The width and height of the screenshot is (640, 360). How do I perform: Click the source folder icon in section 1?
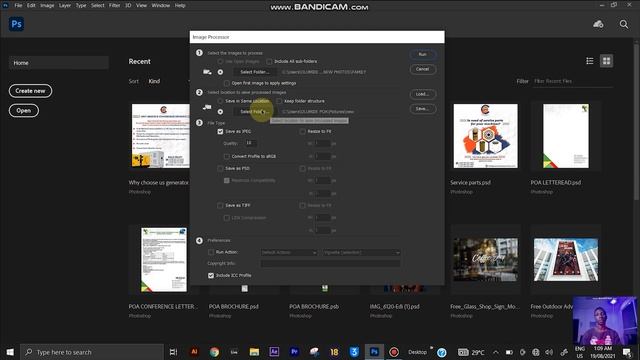(207, 72)
